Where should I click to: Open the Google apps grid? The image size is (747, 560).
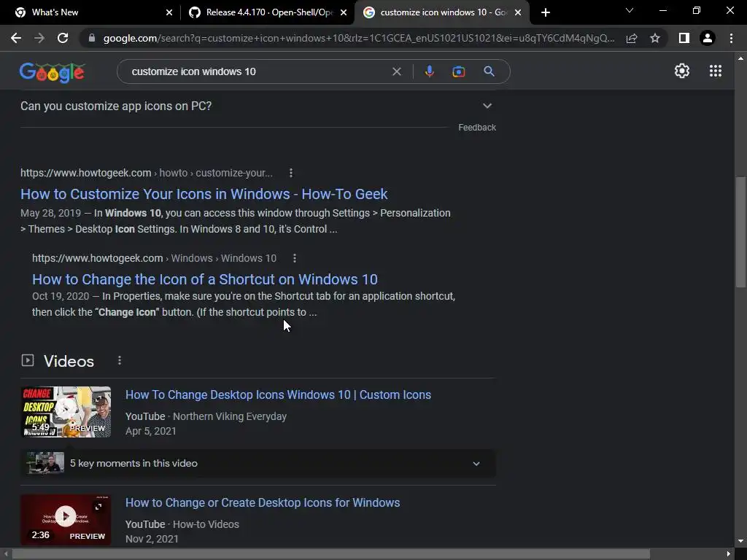click(715, 71)
